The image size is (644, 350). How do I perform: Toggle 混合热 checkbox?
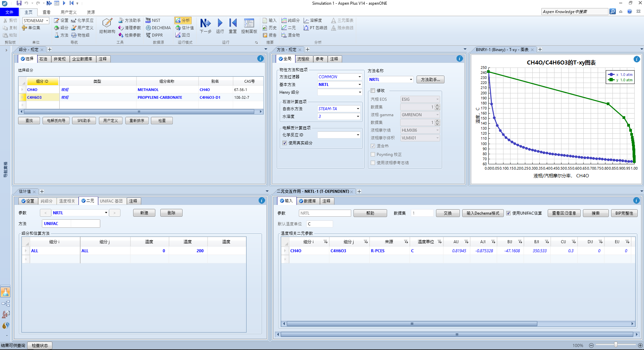coord(373,146)
